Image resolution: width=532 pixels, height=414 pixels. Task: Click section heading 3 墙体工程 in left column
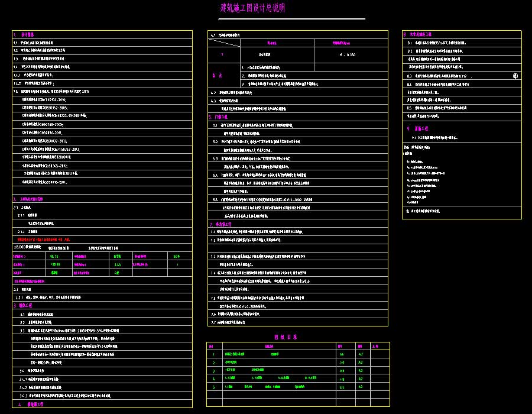click(x=25, y=306)
